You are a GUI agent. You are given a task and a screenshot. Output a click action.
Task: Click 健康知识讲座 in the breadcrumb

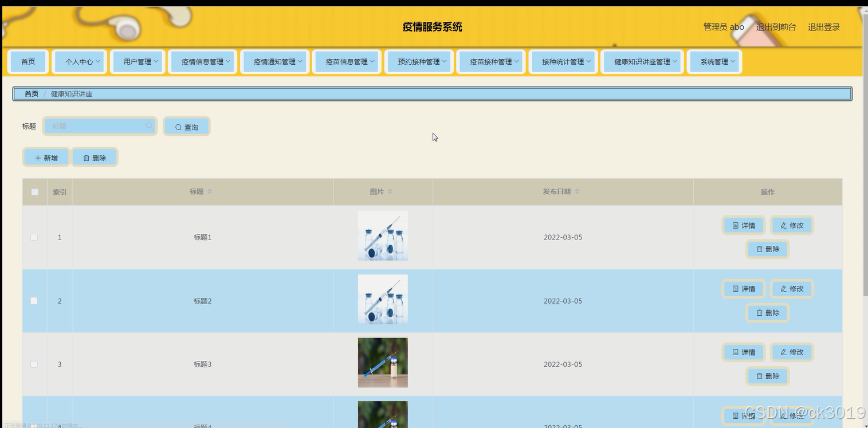(72, 94)
